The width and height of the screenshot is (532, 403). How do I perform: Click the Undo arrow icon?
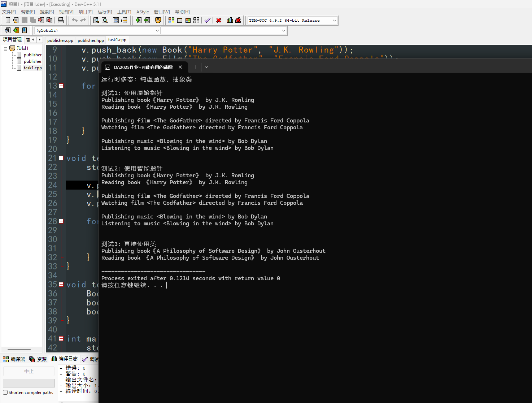(75, 20)
